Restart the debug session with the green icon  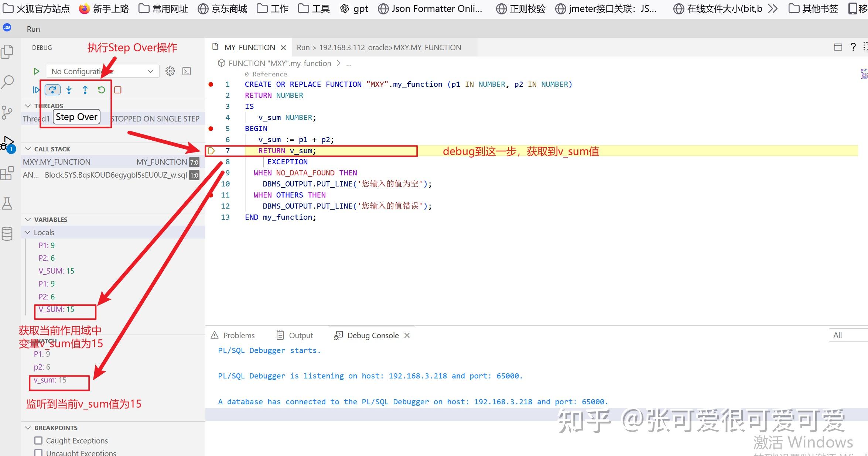coord(101,90)
